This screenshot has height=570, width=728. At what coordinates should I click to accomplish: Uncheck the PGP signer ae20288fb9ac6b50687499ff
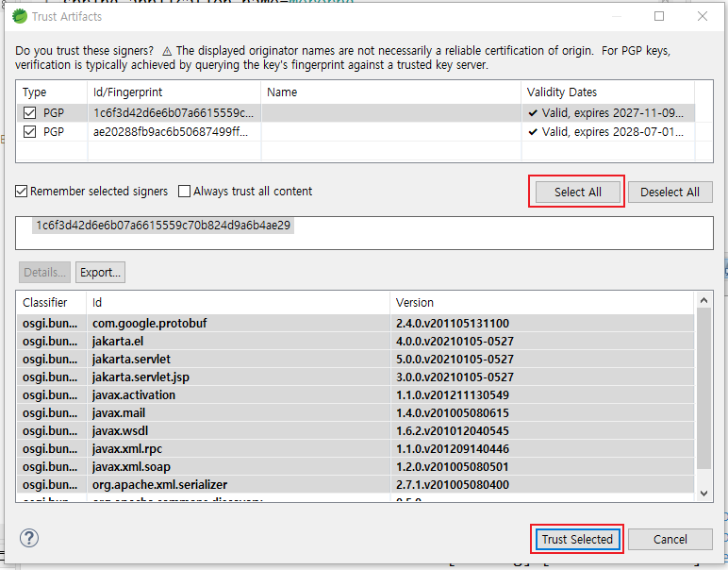coord(30,132)
